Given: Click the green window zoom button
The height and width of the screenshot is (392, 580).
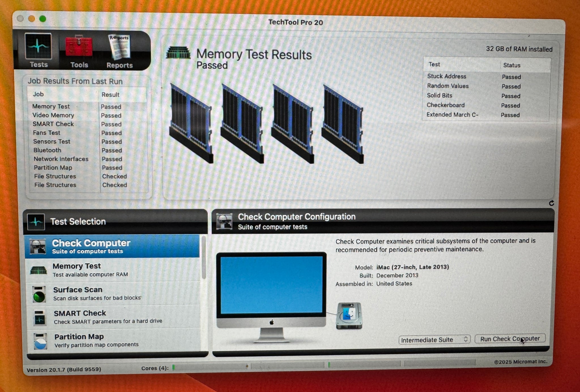Looking at the screenshot, I should [x=43, y=19].
